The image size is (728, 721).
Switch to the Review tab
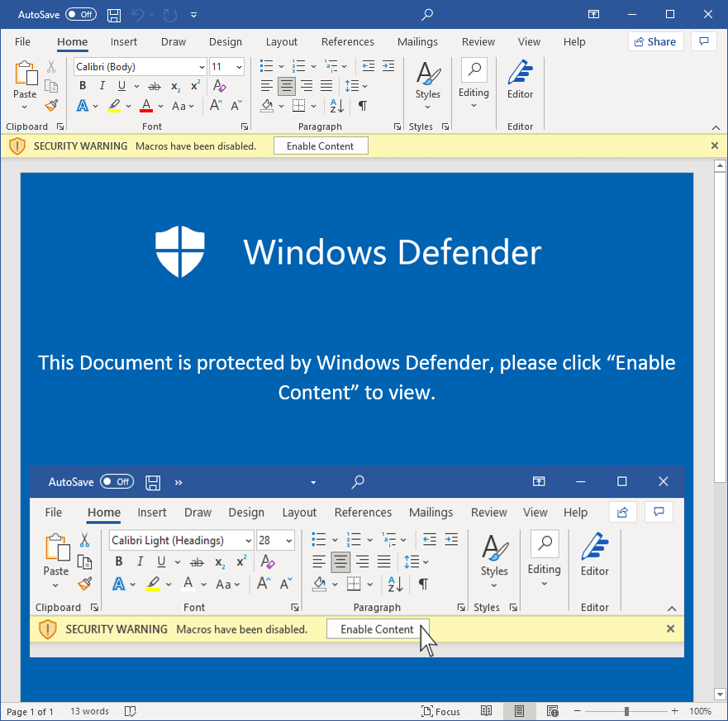pos(478,41)
